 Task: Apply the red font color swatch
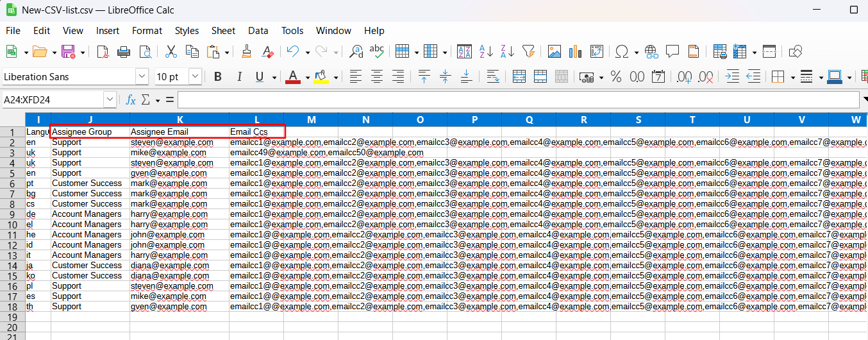click(x=293, y=77)
